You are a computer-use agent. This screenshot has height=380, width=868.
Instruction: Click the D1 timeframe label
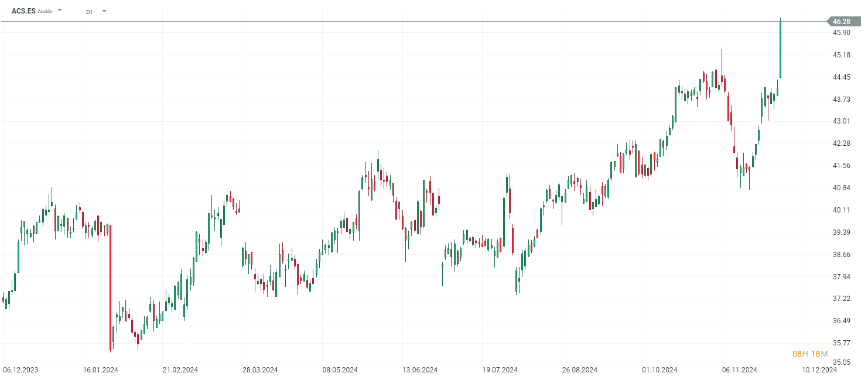pos(89,12)
